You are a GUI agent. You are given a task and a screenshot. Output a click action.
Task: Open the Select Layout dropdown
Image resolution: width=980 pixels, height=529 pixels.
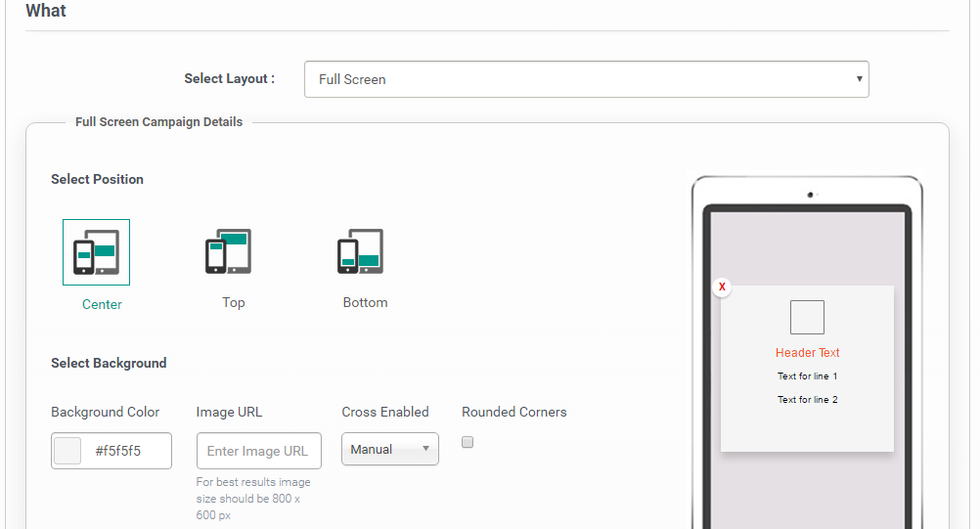point(586,79)
